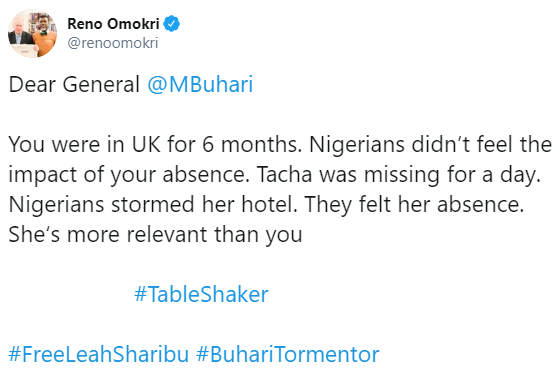Open the #BuhariTormentor hashtag
Screen dimensions: 560x390
288,354
